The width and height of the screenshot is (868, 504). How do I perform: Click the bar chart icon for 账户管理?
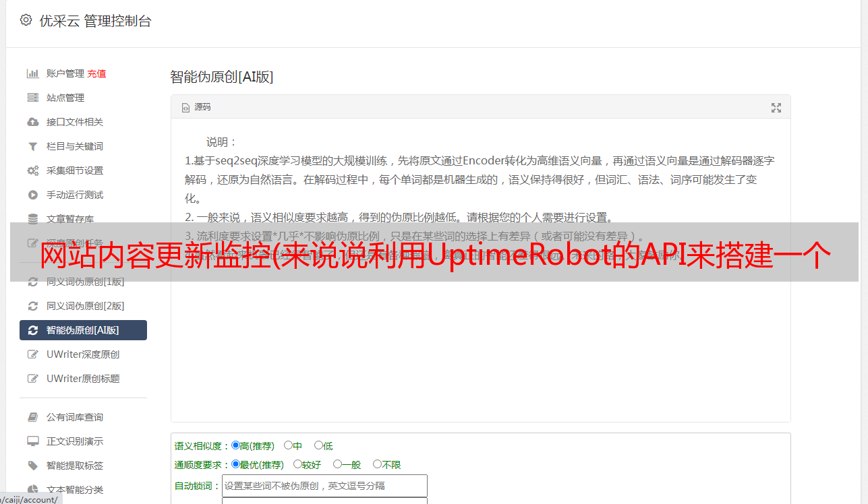32,73
